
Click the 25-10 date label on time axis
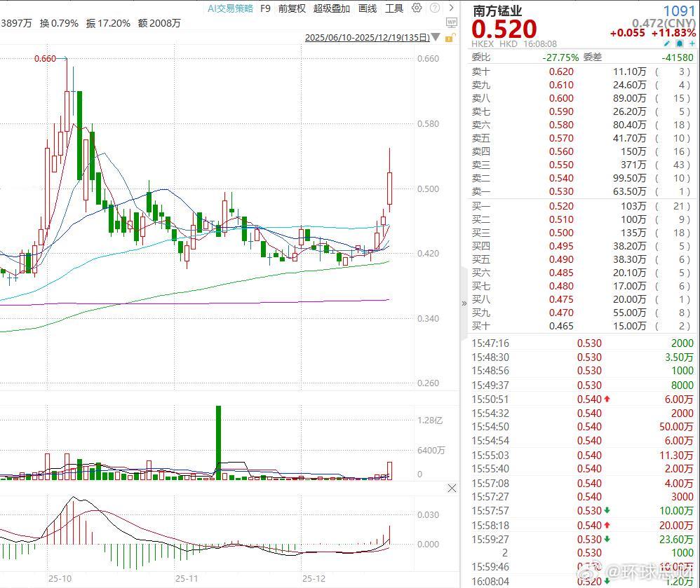pyautogui.click(x=60, y=579)
